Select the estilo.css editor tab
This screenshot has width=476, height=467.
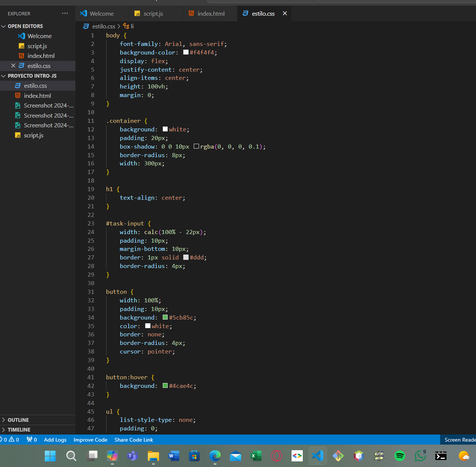coord(263,13)
